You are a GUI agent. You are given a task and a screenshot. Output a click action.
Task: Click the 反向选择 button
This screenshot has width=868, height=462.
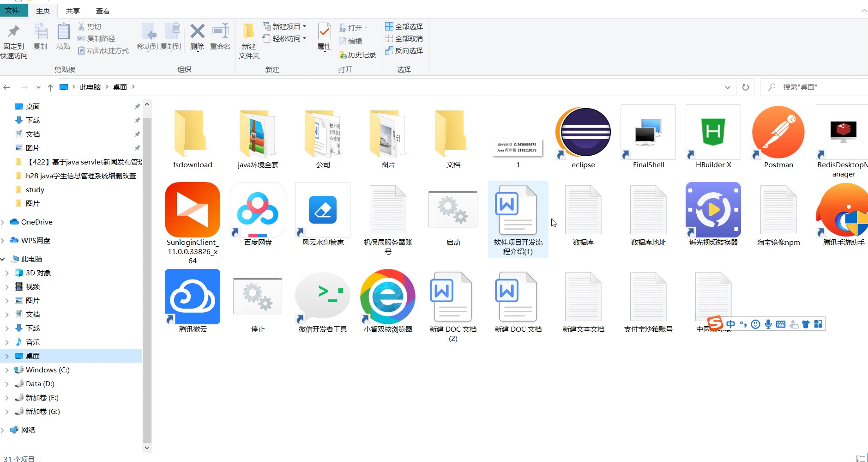404,50
